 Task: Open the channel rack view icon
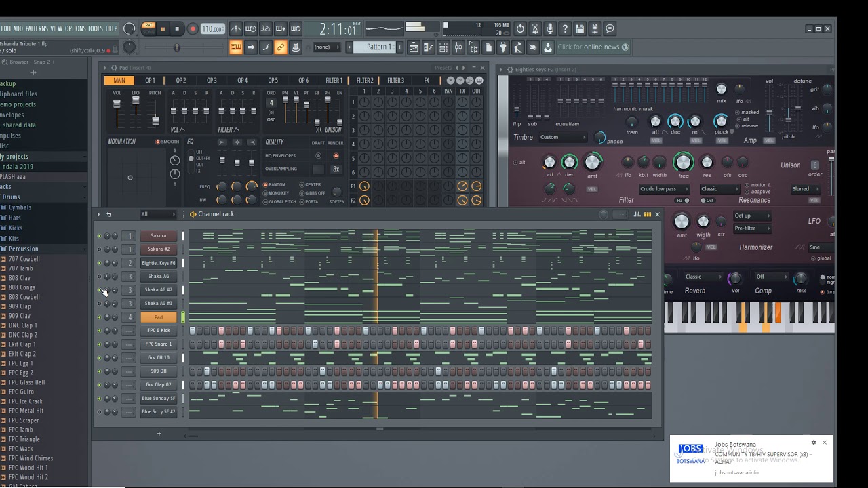pyautogui.click(x=443, y=47)
